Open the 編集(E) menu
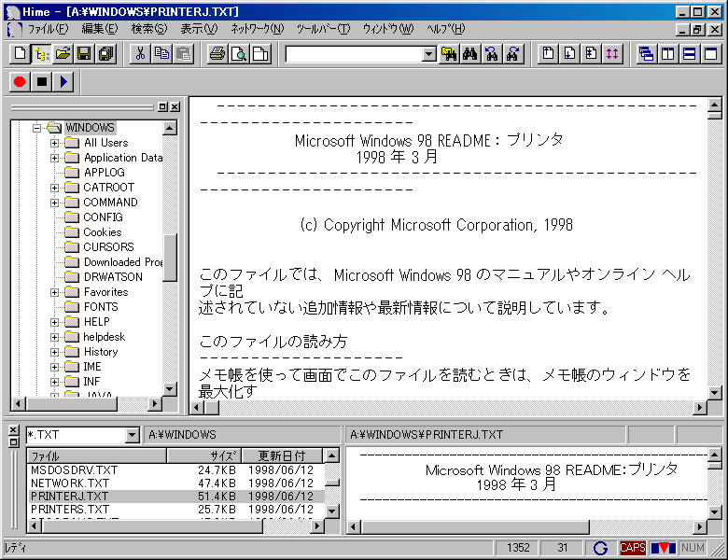728x560 pixels. [99, 29]
